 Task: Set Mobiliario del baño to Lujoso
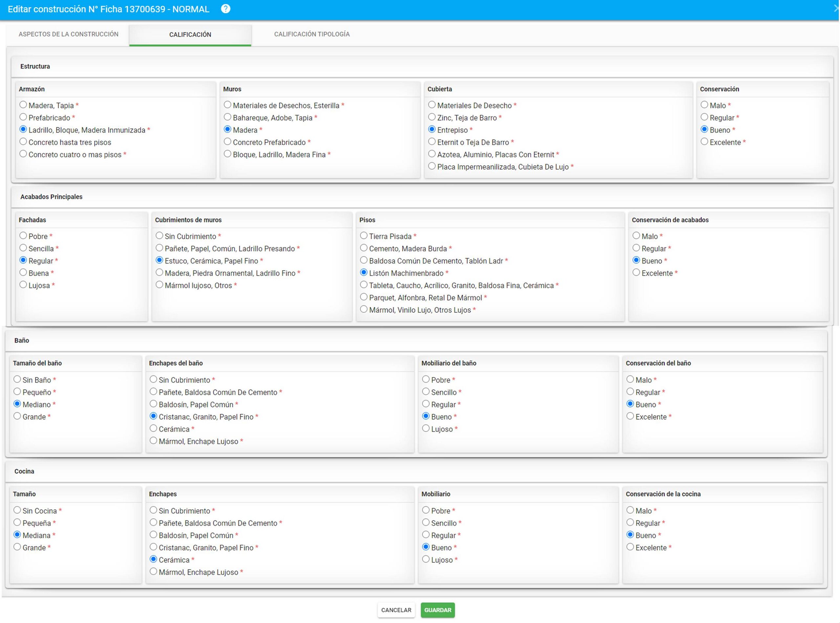pyautogui.click(x=426, y=428)
